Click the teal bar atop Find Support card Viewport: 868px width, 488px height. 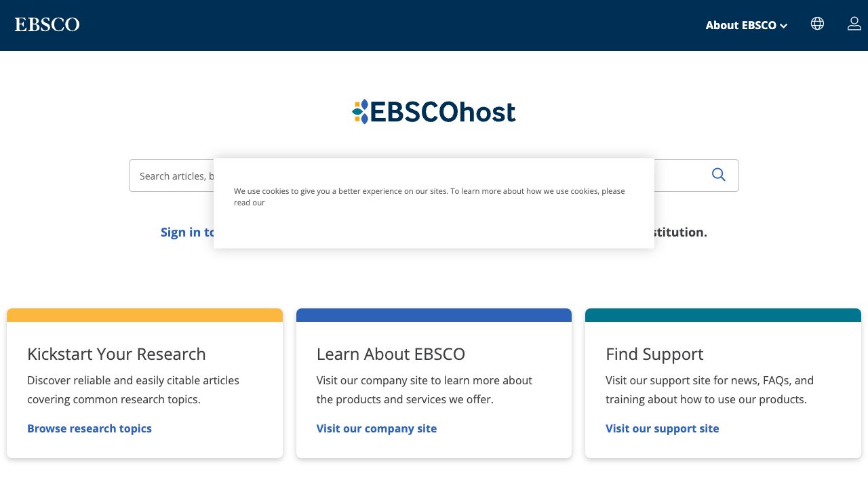click(723, 315)
